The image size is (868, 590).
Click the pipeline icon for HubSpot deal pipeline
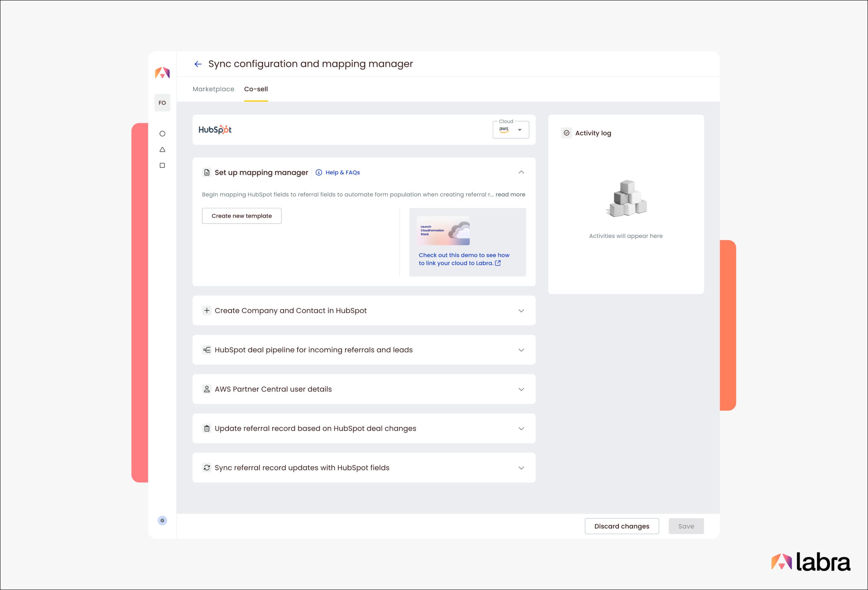[206, 350]
